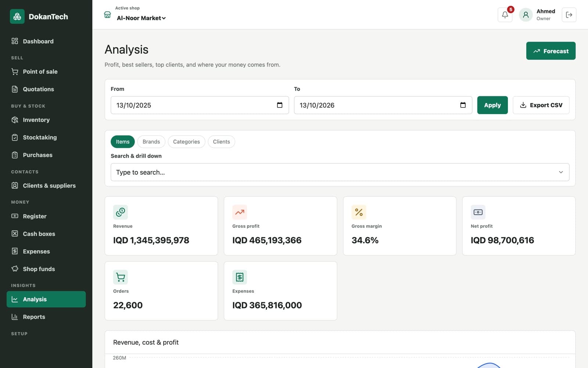588x368 pixels.
Task: Switch to the Brands tab
Action: tap(151, 142)
